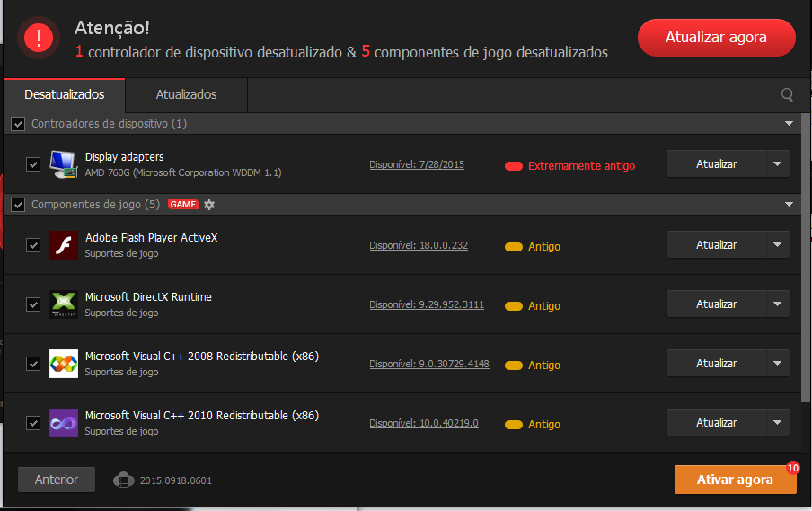Click the red exclamation warning icon
The width and height of the screenshot is (812, 511).
pyautogui.click(x=39, y=38)
